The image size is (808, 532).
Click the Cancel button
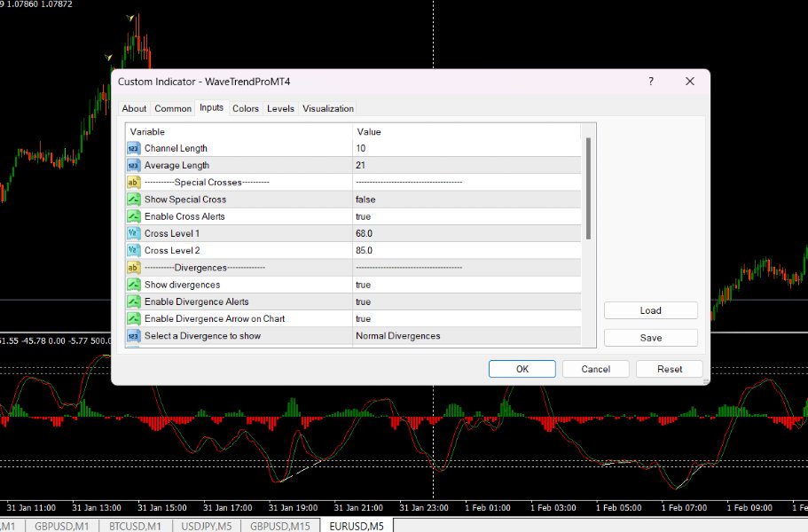[596, 369]
